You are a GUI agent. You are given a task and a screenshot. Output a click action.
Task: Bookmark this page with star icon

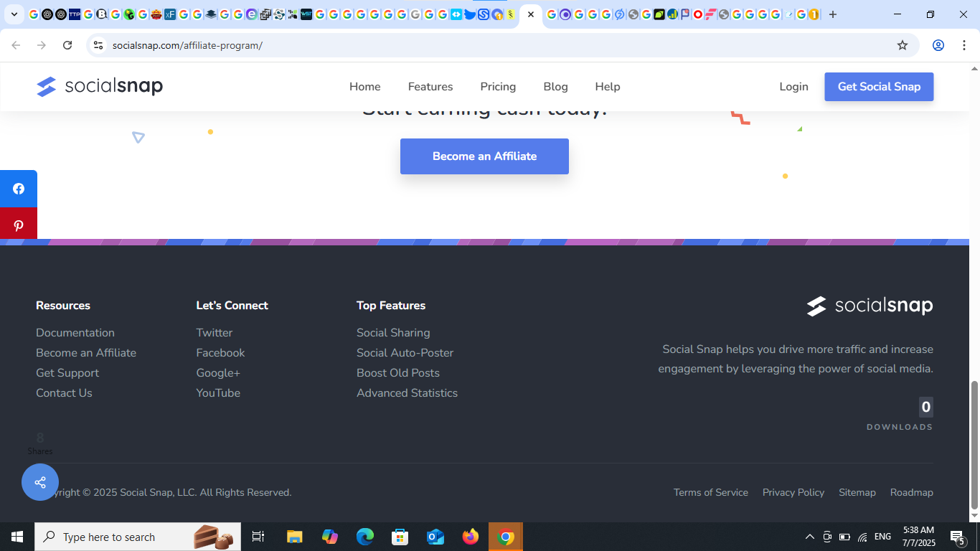[x=903, y=45]
